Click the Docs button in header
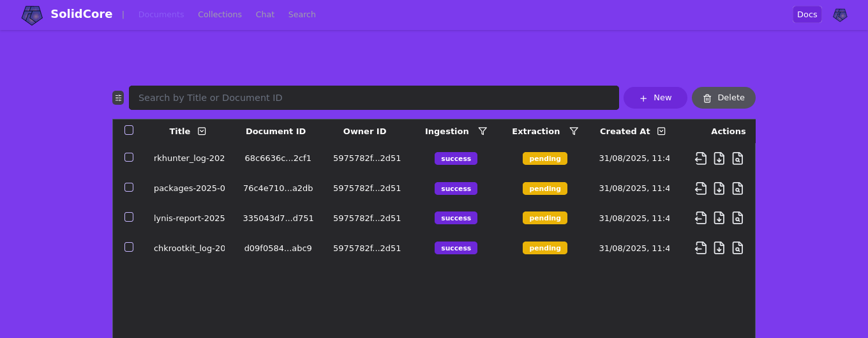This screenshot has height=338, width=868. pos(807,15)
